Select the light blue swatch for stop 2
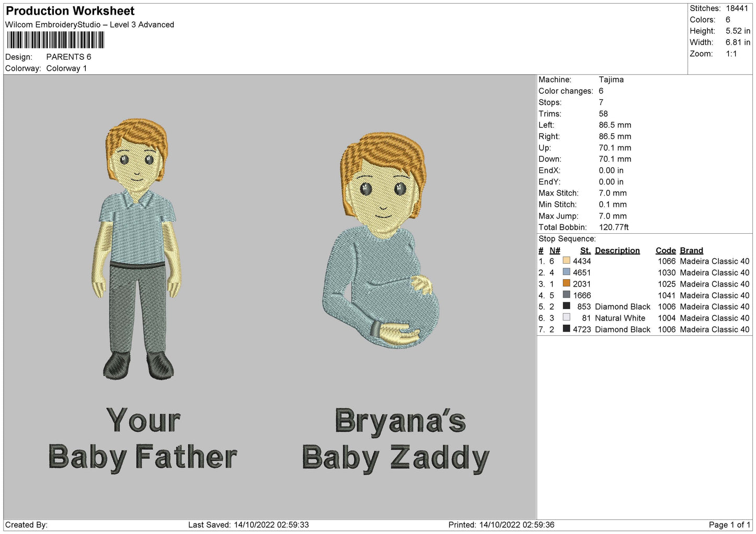 point(566,272)
